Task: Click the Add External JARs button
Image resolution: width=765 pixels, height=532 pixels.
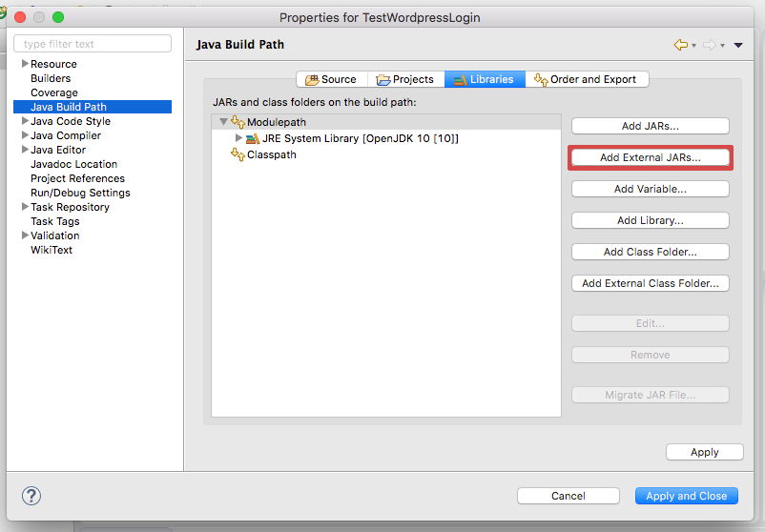Action: [650, 157]
